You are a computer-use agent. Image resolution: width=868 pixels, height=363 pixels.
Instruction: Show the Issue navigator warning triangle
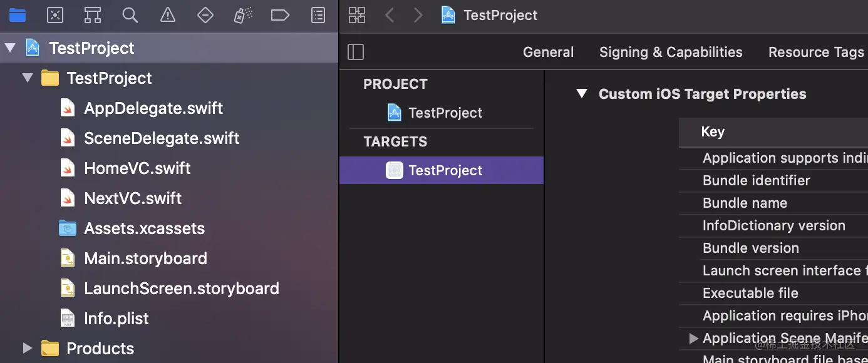(x=168, y=14)
